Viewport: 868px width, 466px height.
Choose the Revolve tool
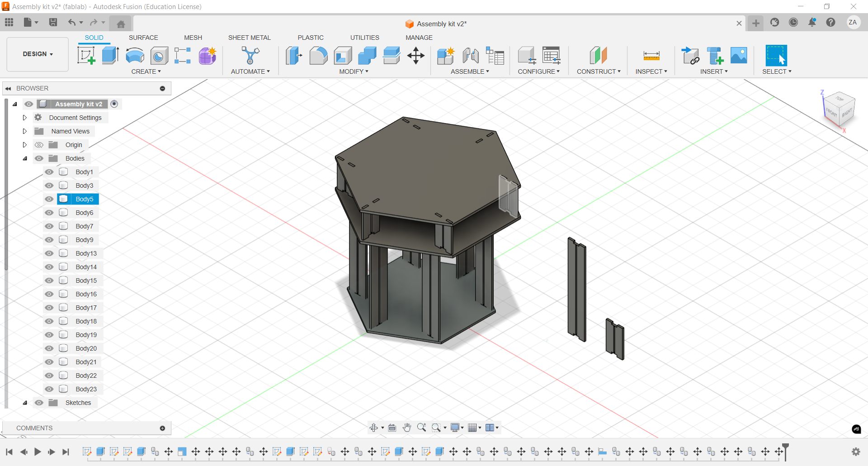click(135, 56)
